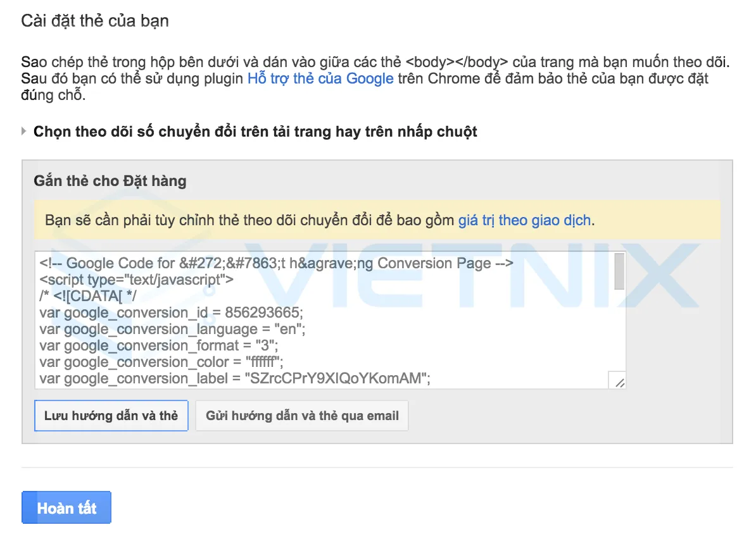Click the 'var google_conversion_language = "en";' line

[172, 329]
